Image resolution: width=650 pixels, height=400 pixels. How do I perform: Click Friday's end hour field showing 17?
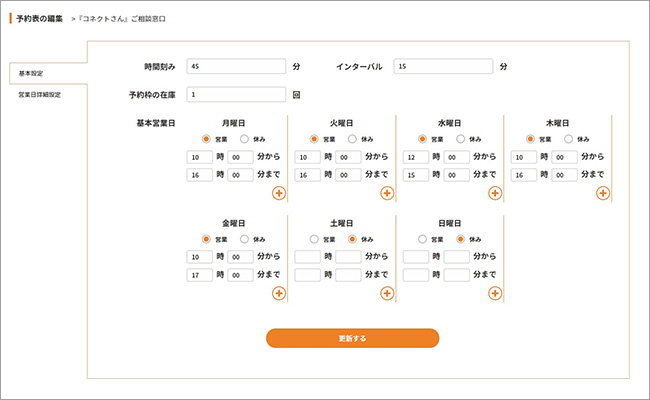coord(199,275)
